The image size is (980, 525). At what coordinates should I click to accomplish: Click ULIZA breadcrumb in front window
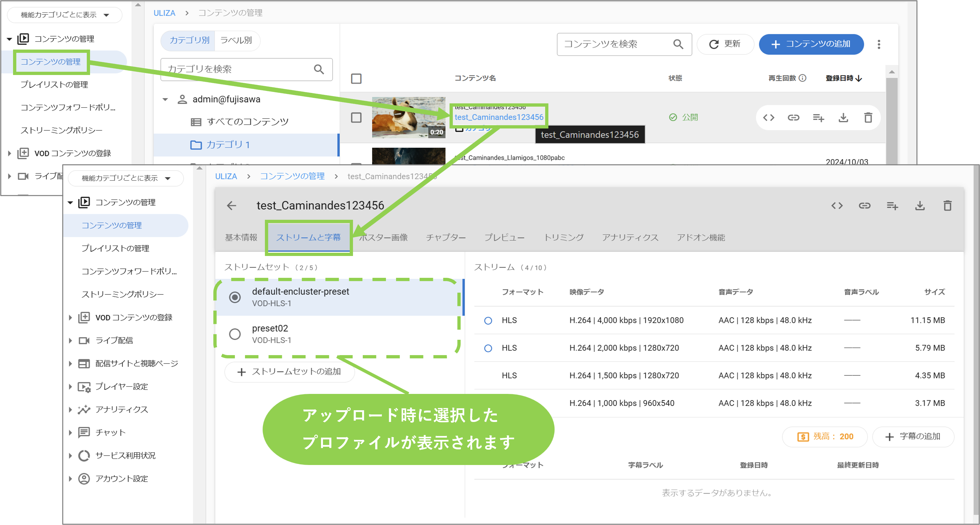(226, 176)
